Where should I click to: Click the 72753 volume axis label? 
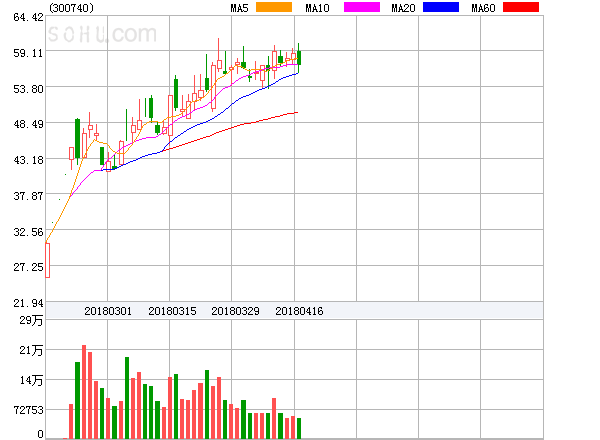pos(29,410)
